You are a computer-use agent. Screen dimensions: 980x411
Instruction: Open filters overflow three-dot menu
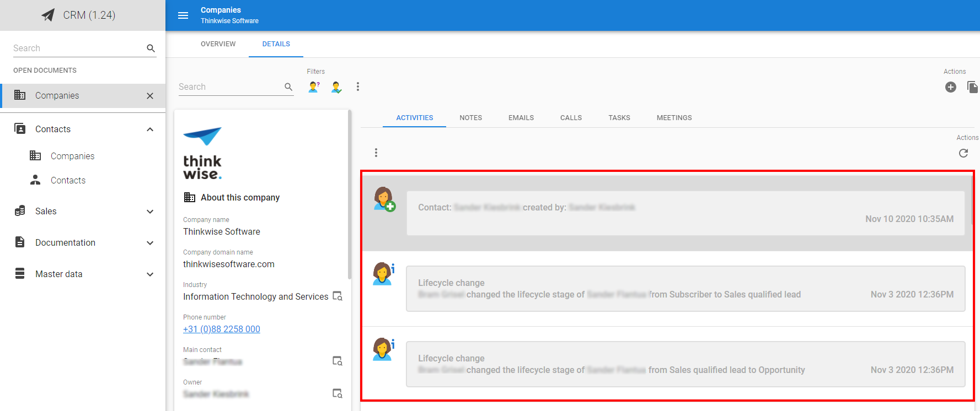(x=358, y=86)
